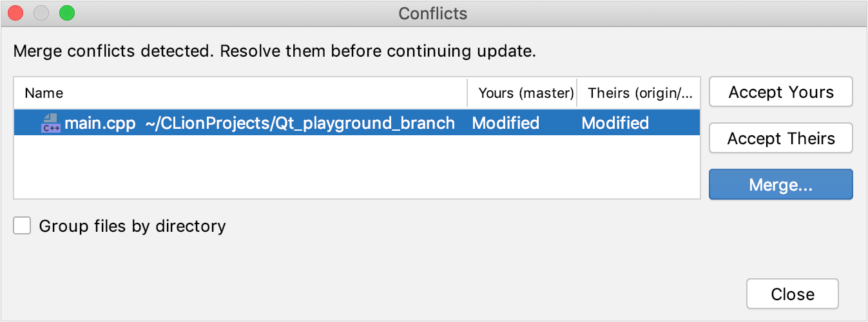Click the ~/CLionProjects/Qt_playground_branch path text
The width and height of the screenshot is (868, 322).
[300, 123]
